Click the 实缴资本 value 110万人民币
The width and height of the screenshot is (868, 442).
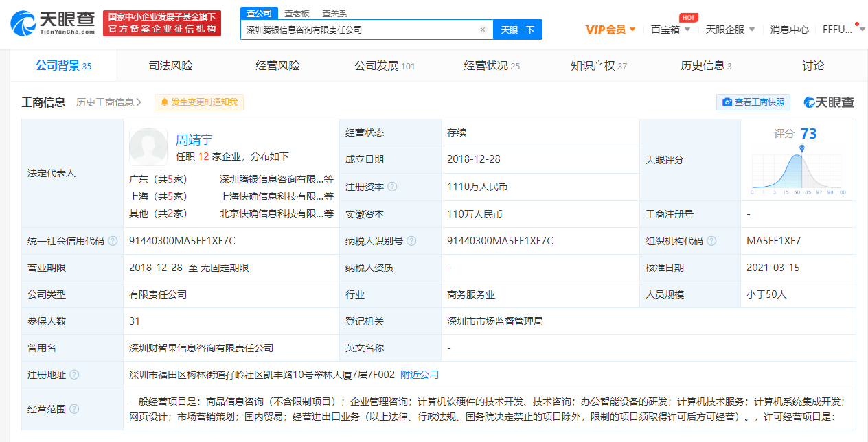pyautogui.click(x=475, y=214)
